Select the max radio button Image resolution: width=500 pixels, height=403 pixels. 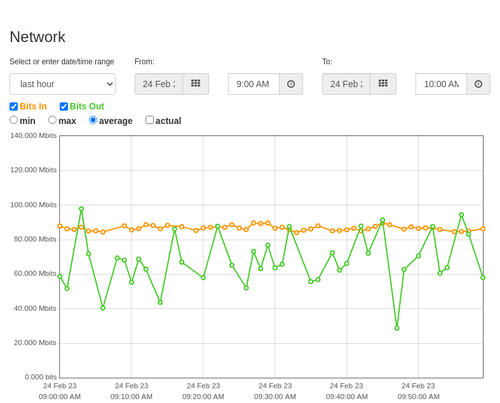tap(52, 120)
